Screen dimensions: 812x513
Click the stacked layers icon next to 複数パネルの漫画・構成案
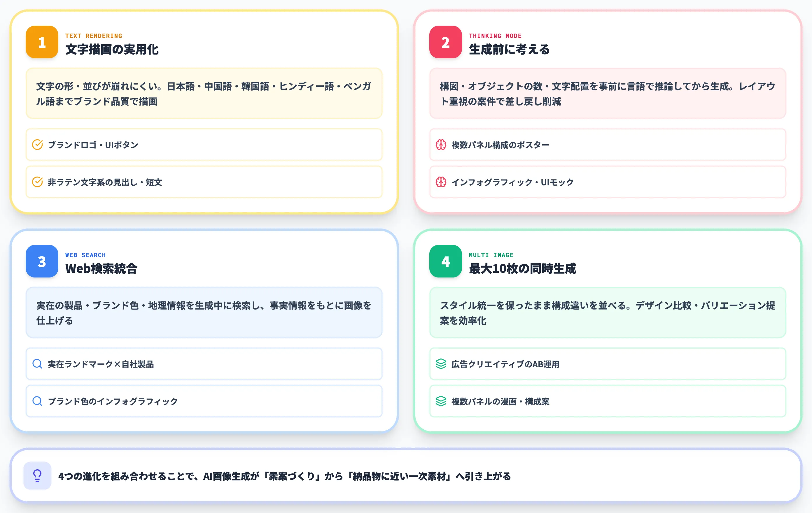440,401
